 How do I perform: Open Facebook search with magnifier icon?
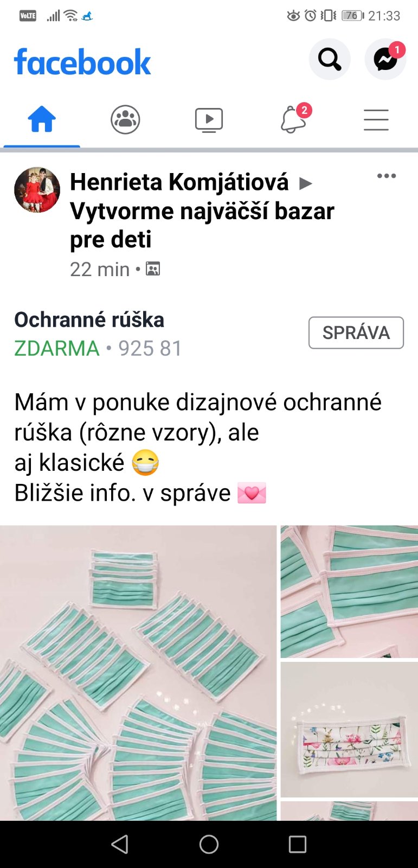coord(330,59)
